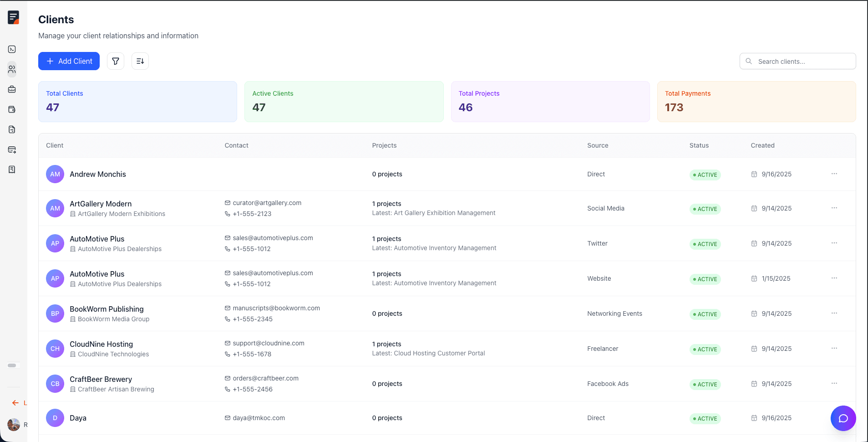Open actions menu for CraftBeer Brewery
Screen dimensions: 868x442
coord(834,383)
